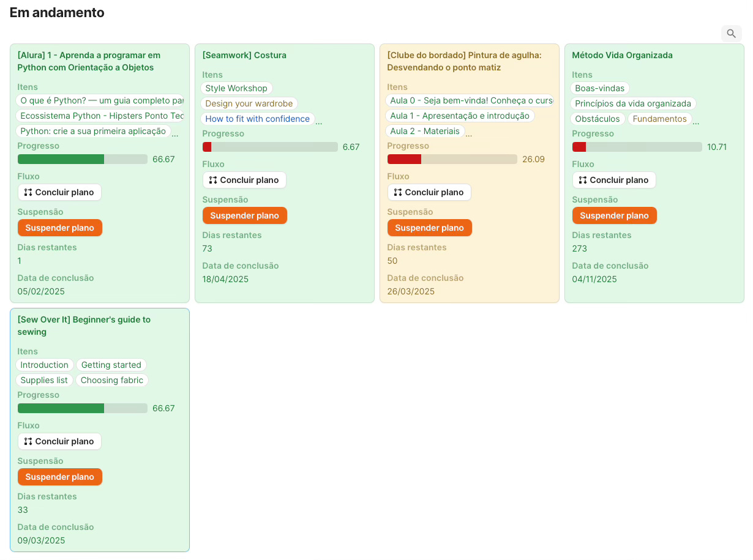The width and height of the screenshot is (753, 560).
Task: Expand the ellipsis after Fundamentos tag
Action: pyautogui.click(x=696, y=122)
